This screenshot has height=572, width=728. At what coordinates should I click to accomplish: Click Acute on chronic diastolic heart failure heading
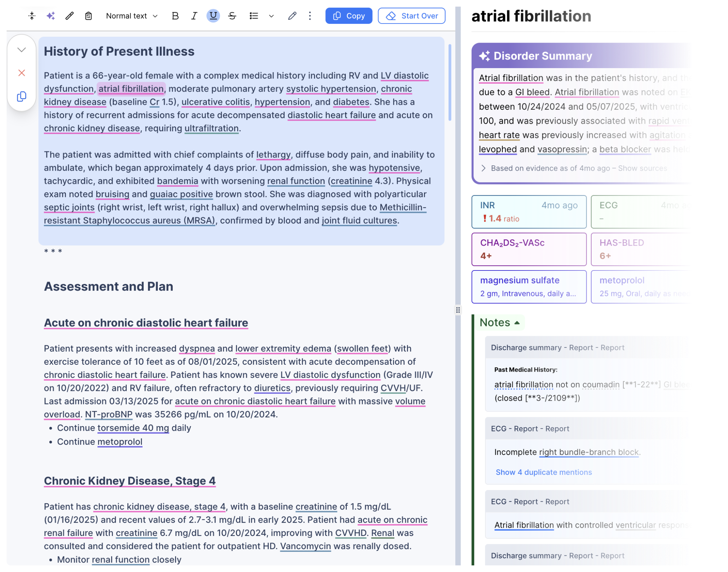tap(146, 323)
